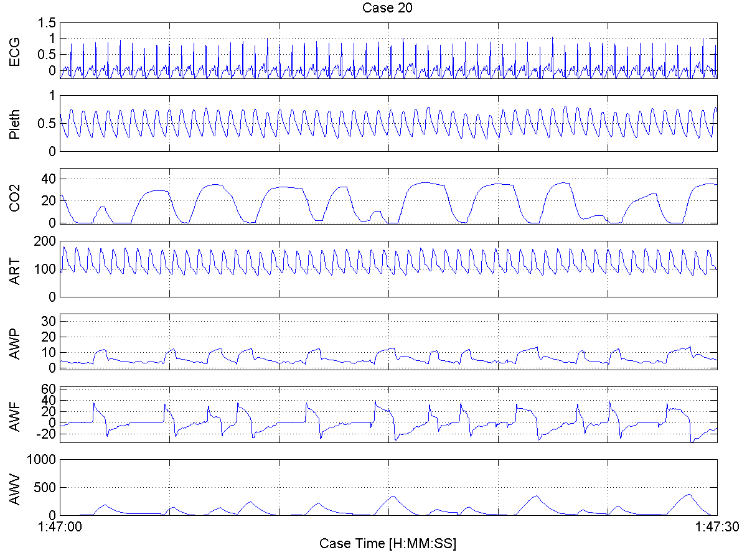Click the 1000 tick on AWV axis
747x560 pixels.
click(x=43, y=459)
